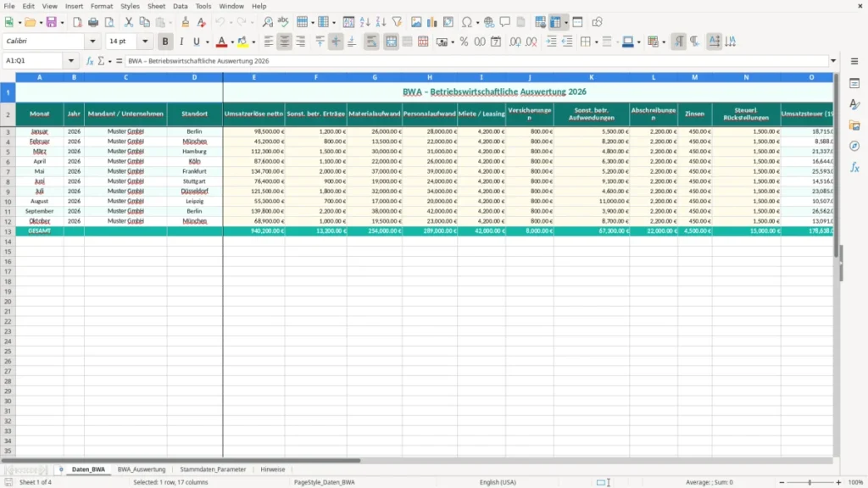The width and height of the screenshot is (868, 488).
Task: Click the Sum sigma button
Action: (x=101, y=61)
